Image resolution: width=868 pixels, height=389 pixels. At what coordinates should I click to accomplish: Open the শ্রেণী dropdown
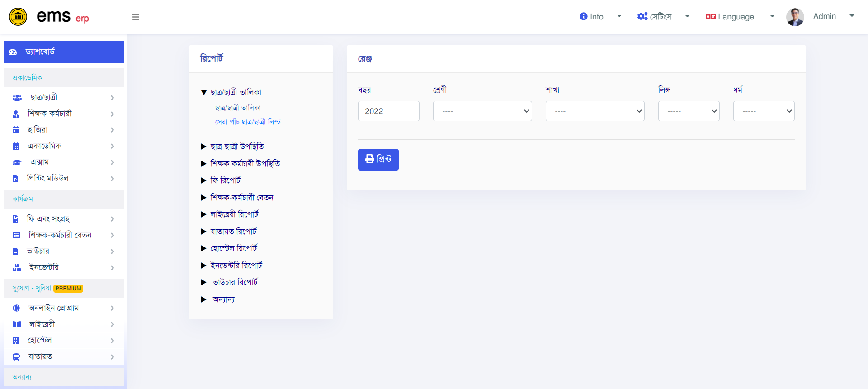pos(482,111)
